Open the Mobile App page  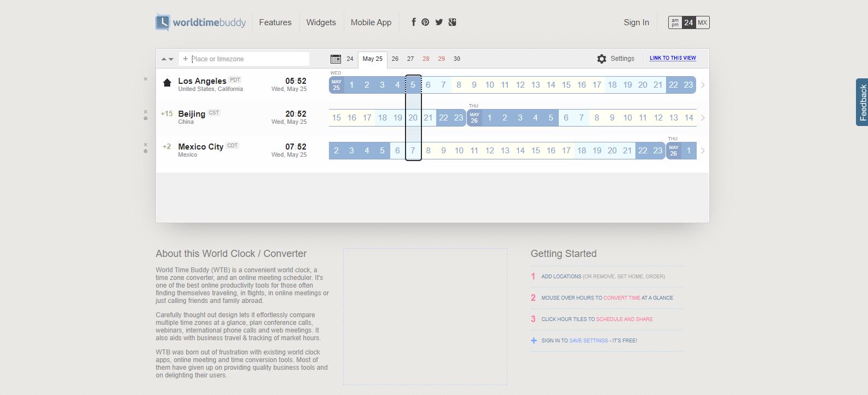click(x=371, y=22)
